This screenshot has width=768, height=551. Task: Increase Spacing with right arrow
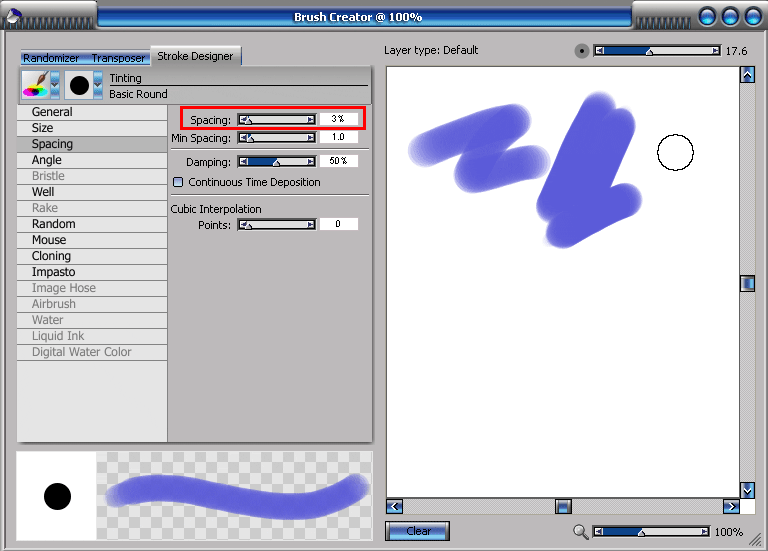(311, 120)
